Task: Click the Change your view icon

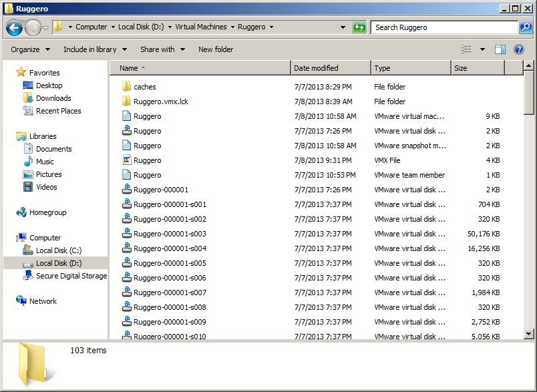Action: tap(466, 49)
